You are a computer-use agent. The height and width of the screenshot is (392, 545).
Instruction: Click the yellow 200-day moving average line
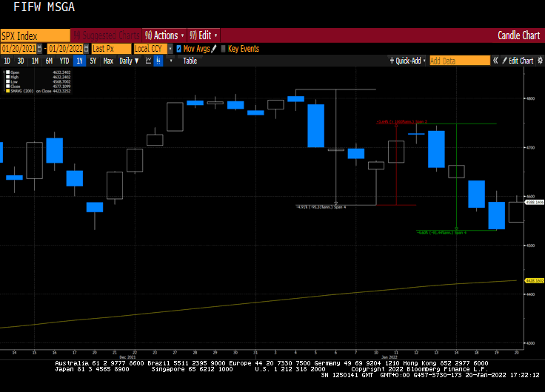point(257,303)
